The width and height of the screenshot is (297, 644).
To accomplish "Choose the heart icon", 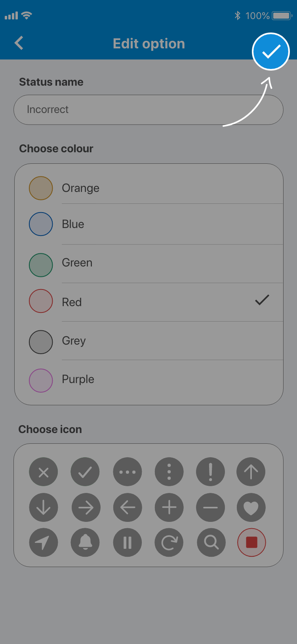I will click(251, 508).
